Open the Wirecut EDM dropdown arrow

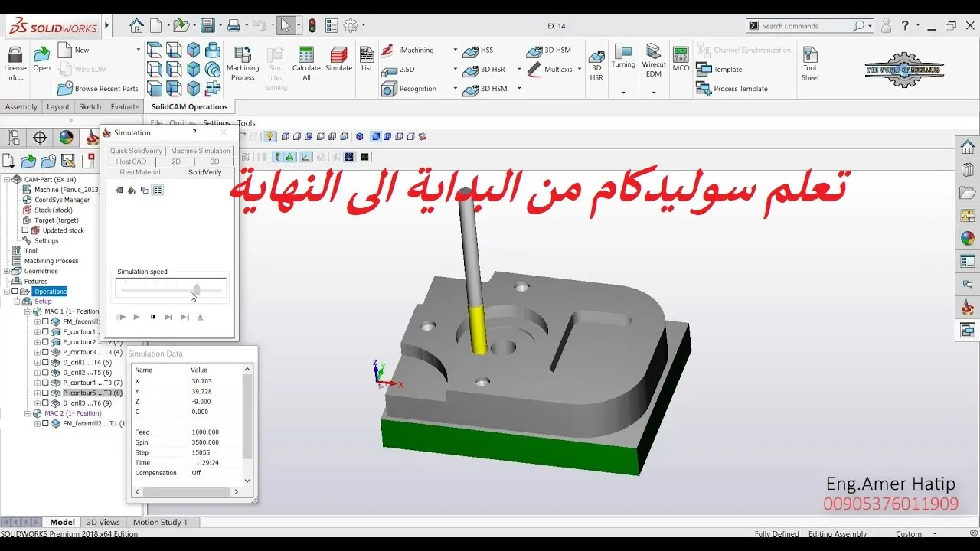[654, 93]
